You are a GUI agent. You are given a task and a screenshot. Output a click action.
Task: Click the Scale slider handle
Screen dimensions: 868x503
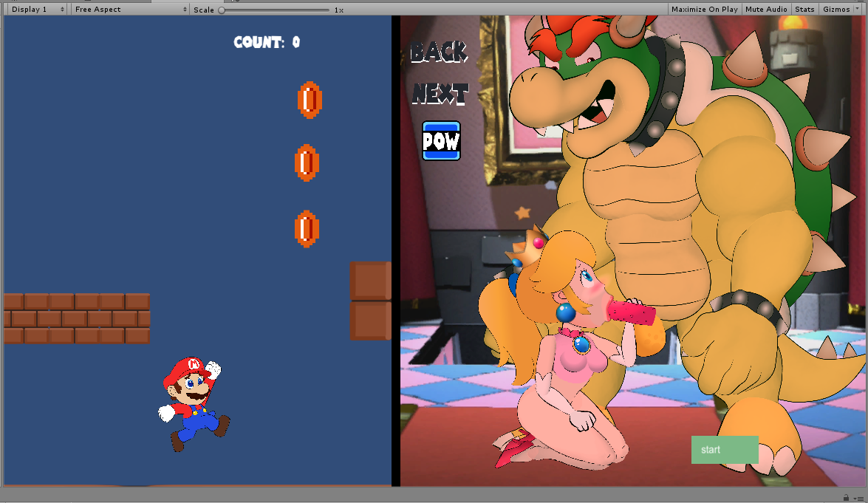coord(222,10)
